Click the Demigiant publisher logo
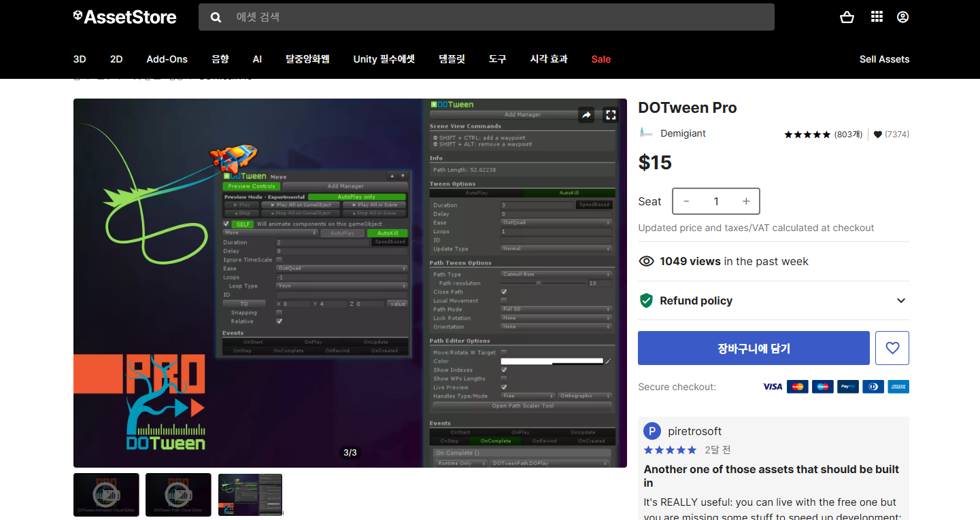Image resolution: width=980 pixels, height=520 pixels. pyautogui.click(x=646, y=133)
